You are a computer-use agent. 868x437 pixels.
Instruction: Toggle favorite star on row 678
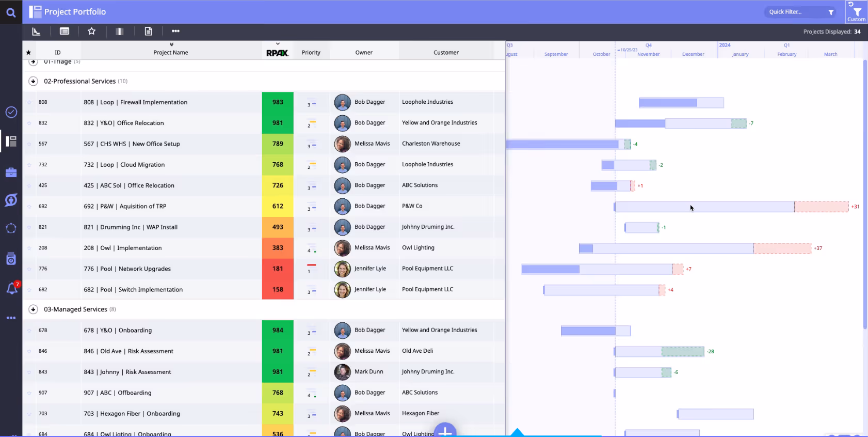[x=29, y=331]
